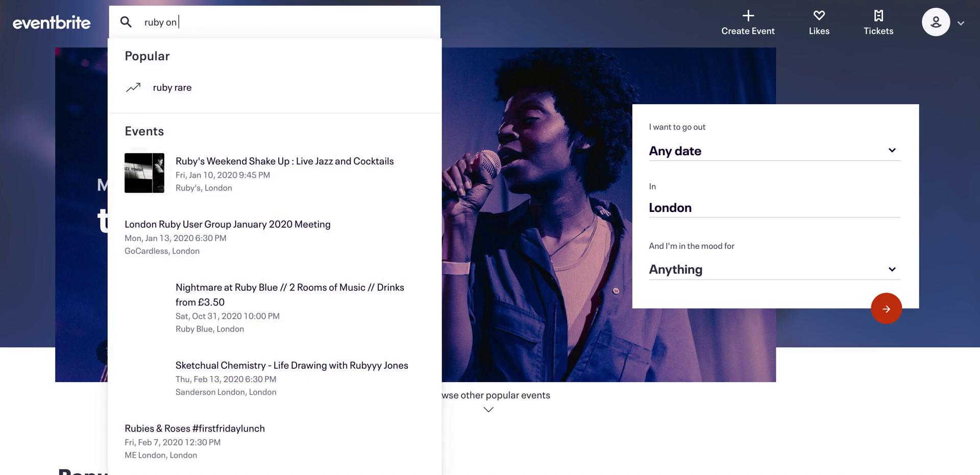
Task: Click 'Mon, Jan 13, 2020 6:30 PM' text
Action: (x=176, y=238)
